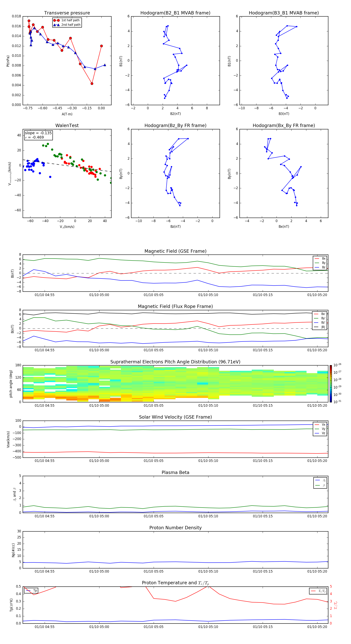The height and width of the screenshot is (644, 351).
Task: Click the "Proton Temperature and Te/Tp" title
Action: [175, 583]
